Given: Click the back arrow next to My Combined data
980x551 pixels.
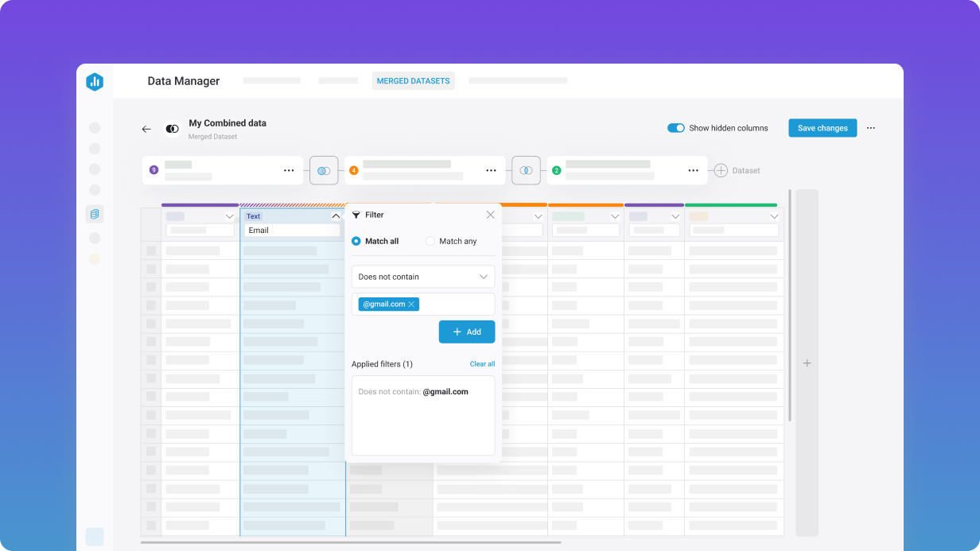Looking at the screenshot, I should pos(146,128).
